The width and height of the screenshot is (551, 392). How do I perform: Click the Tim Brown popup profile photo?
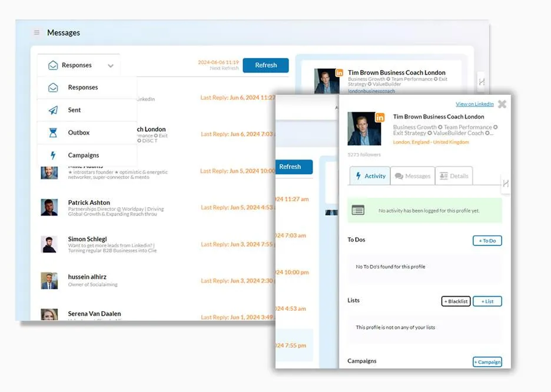point(364,129)
